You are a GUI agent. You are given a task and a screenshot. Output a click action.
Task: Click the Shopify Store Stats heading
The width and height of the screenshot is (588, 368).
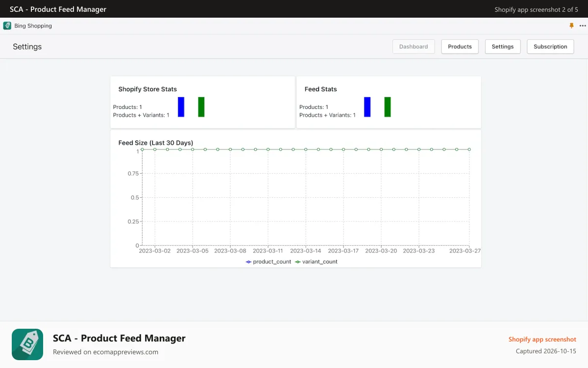(147, 89)
